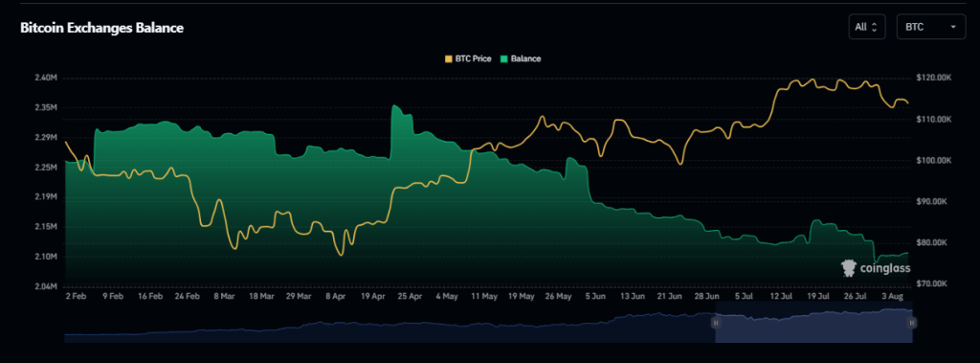The image size is (980, 363).
Task: Click the 9 Feb date label
Action: pos(113,296)
